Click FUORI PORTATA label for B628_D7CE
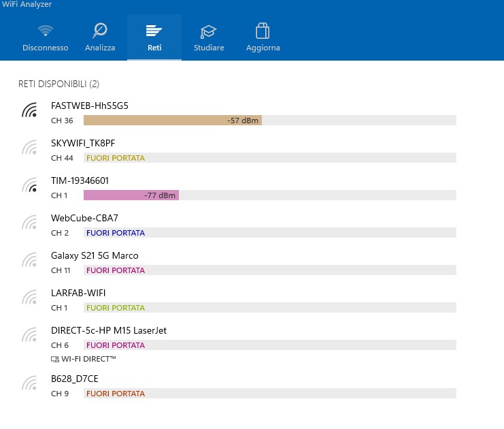Screen dimensions: 504x429 [116, 394]
